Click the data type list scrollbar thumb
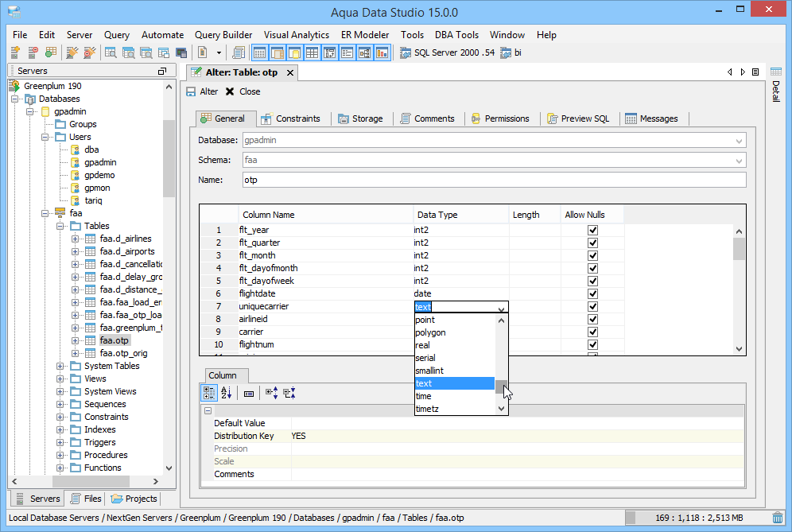792x532 pixels. tap(501, 387)
